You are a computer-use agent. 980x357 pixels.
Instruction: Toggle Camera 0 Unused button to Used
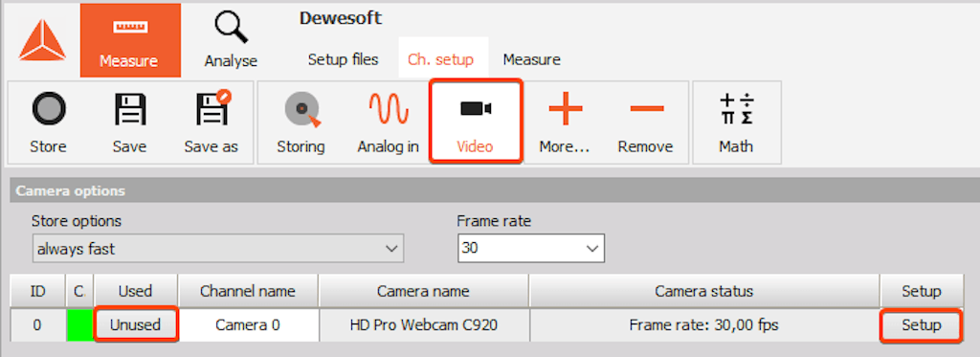(136, 324)
